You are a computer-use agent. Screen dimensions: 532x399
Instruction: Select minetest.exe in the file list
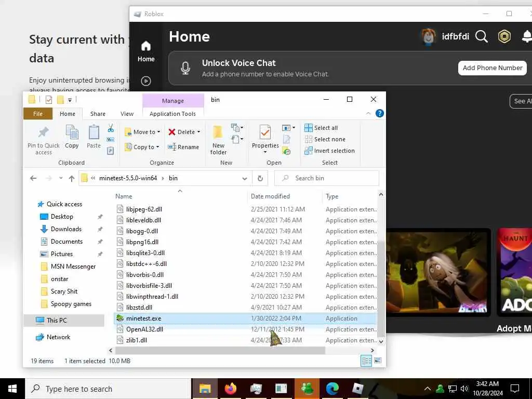[x=245, y=318]
